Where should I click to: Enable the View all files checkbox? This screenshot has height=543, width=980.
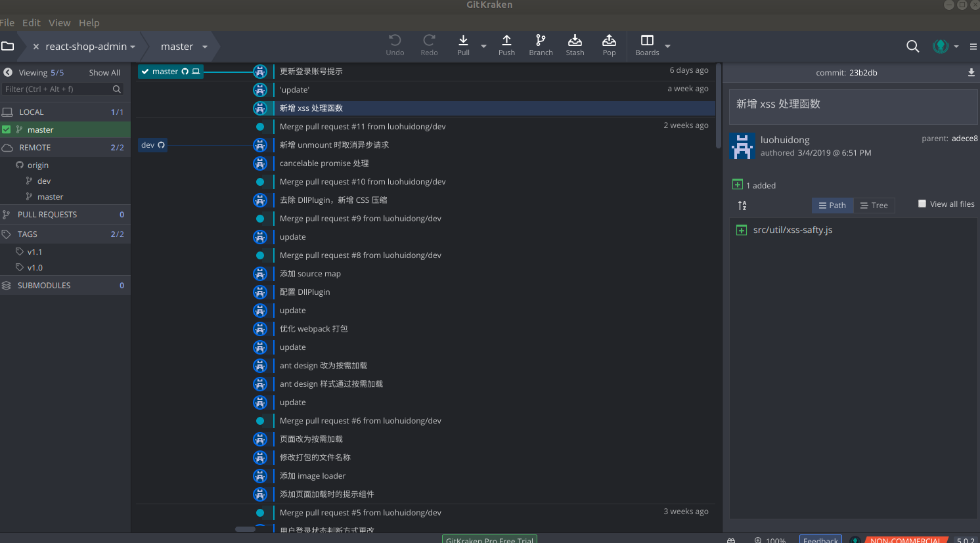[x=922, y=204]
